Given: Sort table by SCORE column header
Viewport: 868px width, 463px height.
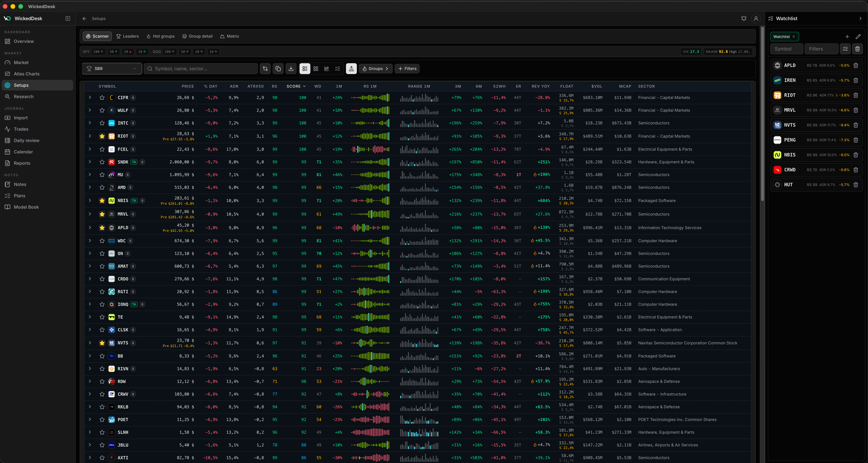Looking at the screenshot, I should [296, 87].
